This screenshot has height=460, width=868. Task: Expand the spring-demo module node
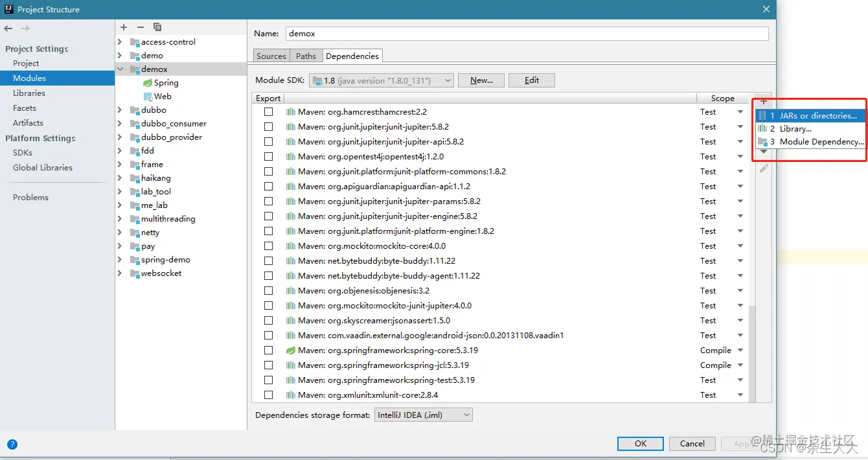coord(120,260)
